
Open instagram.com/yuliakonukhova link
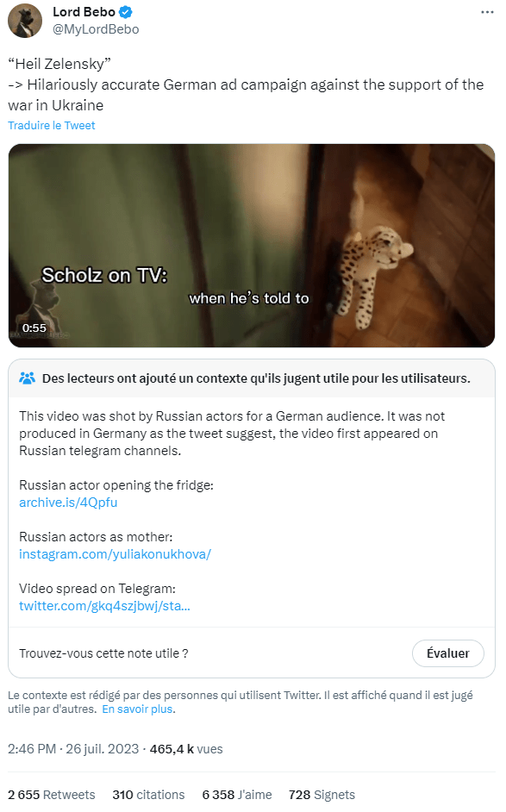pyautogui.click(x=115, y=554)
